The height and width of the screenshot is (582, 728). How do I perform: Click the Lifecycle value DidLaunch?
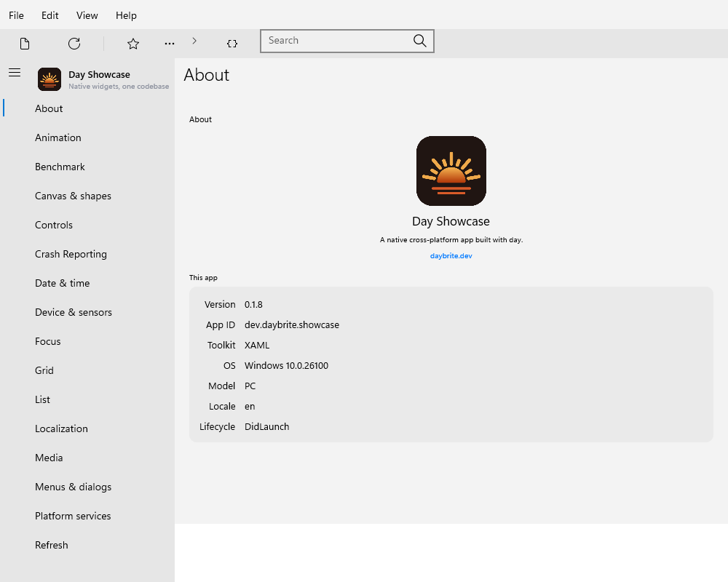click(266, 426)
